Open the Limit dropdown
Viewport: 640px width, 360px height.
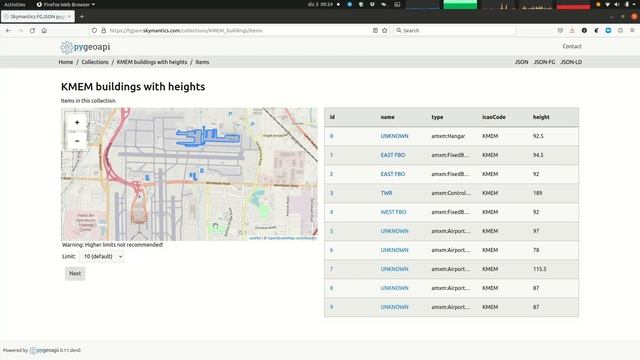pyautogui.click(x=102, y=256)
